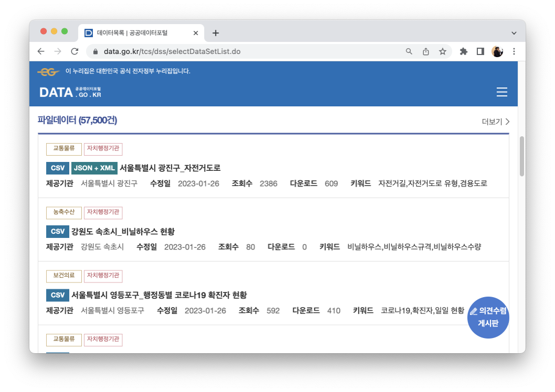Click the JSON + XML badge
The height and width of the screenshot is (392, 555).
click(94, 168)
